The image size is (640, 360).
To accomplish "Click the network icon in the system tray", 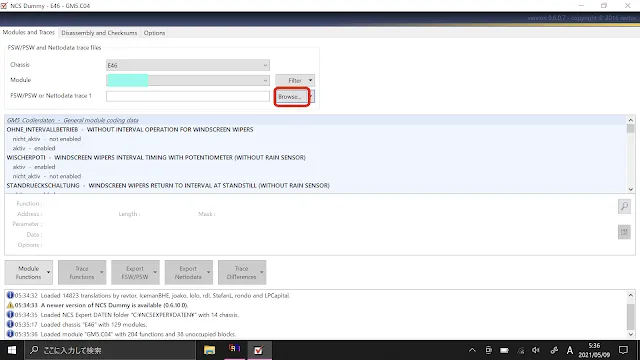I will pyautogui.click(x=520, y=350).
